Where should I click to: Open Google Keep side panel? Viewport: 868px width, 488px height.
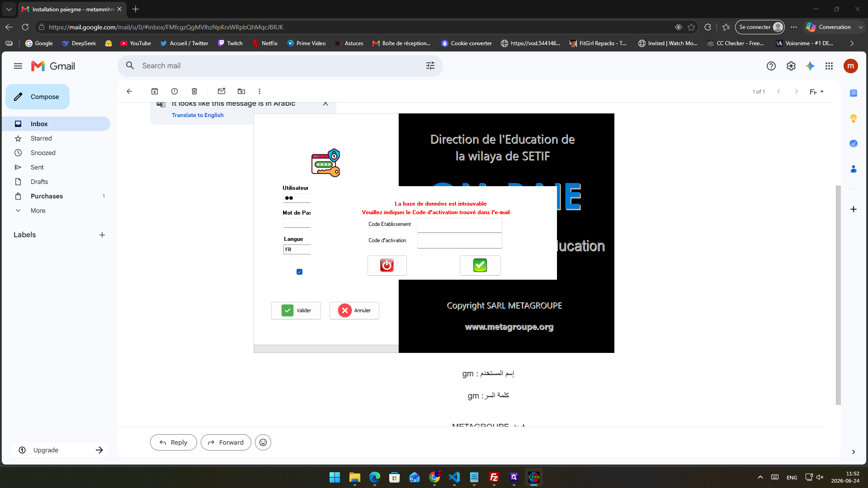(x=854, y=118)
